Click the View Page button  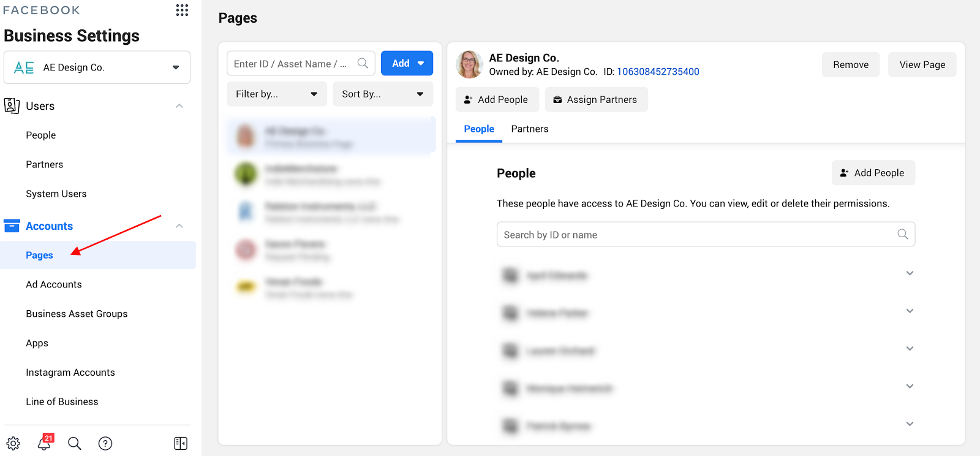point(922,64)
